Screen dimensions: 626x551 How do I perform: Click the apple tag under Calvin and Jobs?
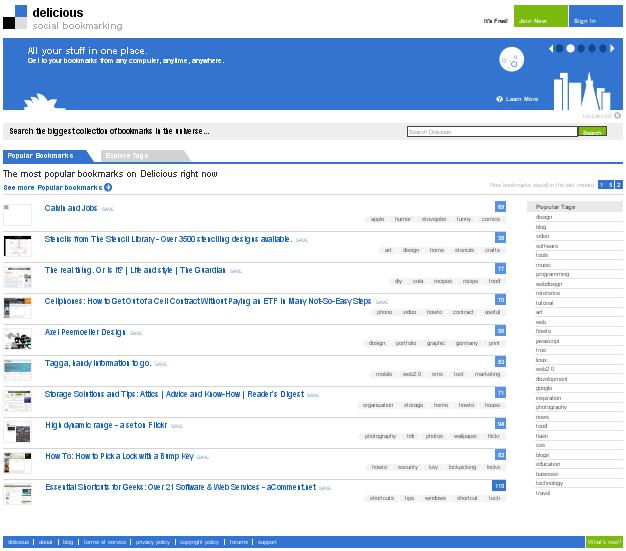click(x=377, y=219)
